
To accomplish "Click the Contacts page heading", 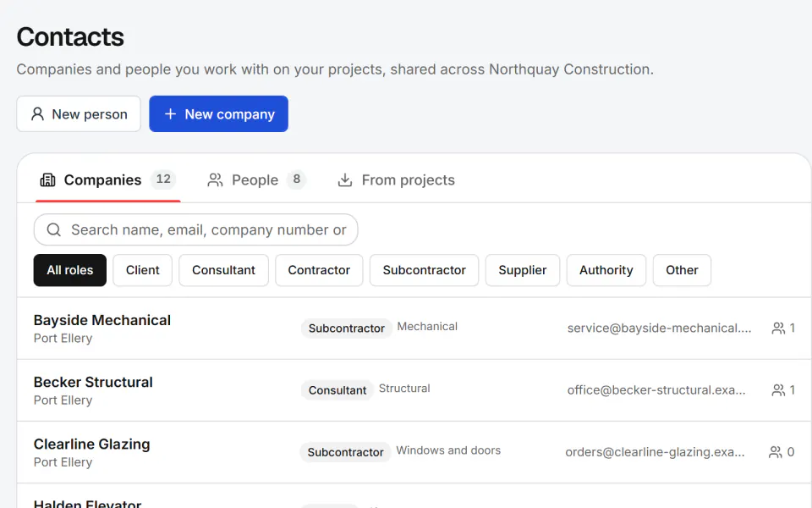I will pyautogui.click(x=70, y=36).
